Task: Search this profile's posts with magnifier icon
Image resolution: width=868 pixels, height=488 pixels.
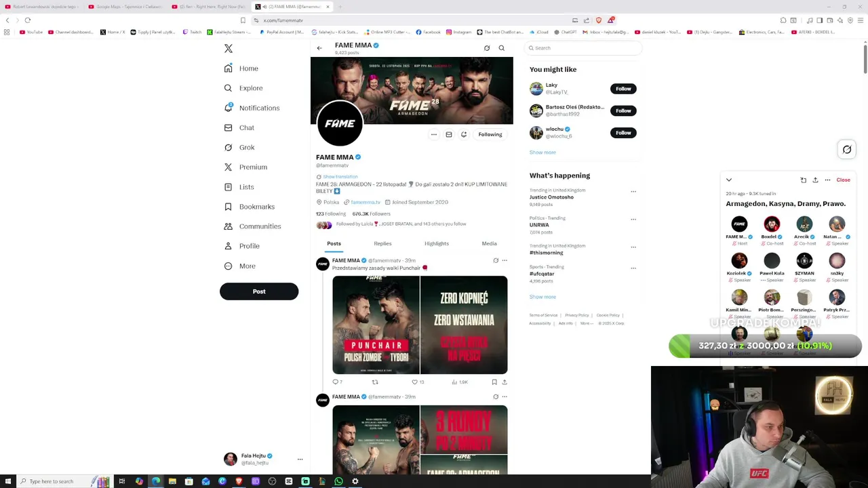Action: pyautogui.click(x=502, y=48)
